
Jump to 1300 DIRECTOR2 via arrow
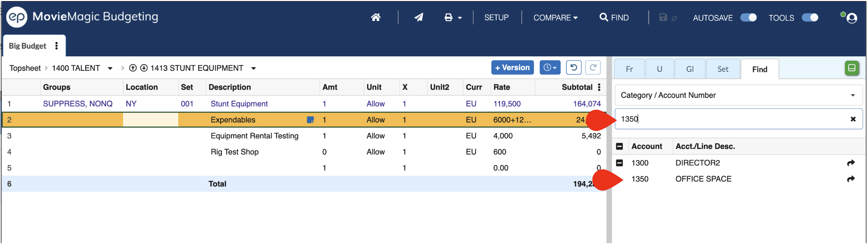pos(851,163)
